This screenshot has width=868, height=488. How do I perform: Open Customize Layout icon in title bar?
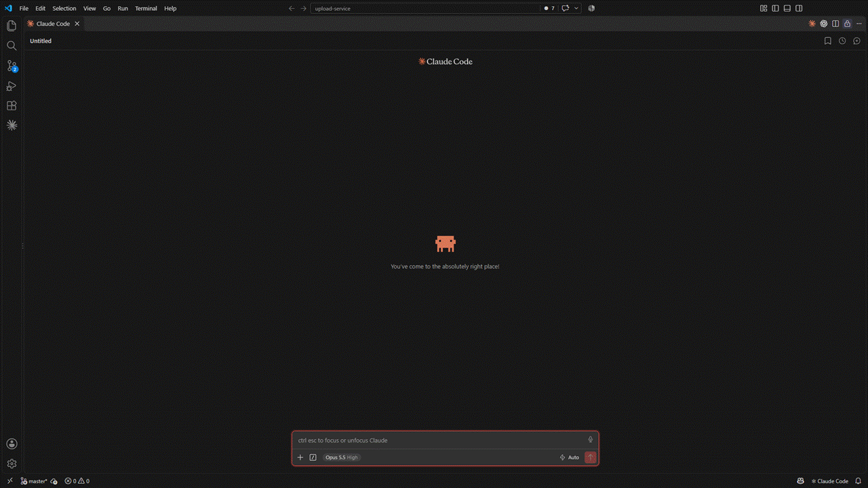point(764,8)
